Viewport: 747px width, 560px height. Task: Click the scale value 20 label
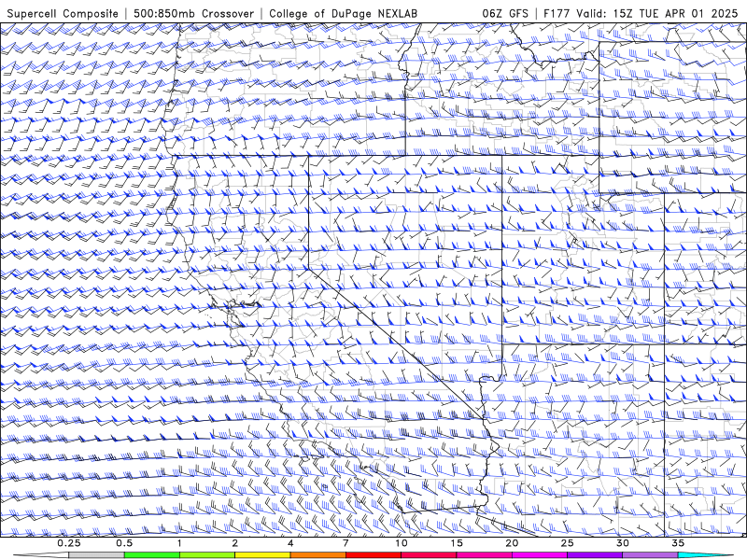click(x=512, y=543)
